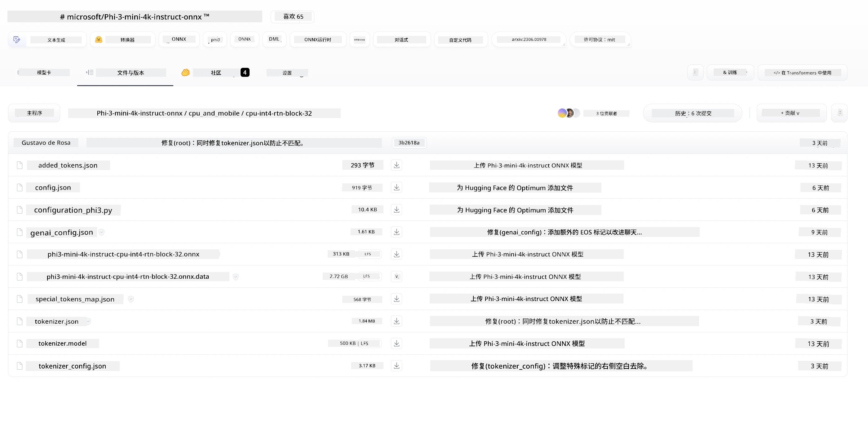Click the shield icon beside special_tokens_map.json

(x=131, y=299)
